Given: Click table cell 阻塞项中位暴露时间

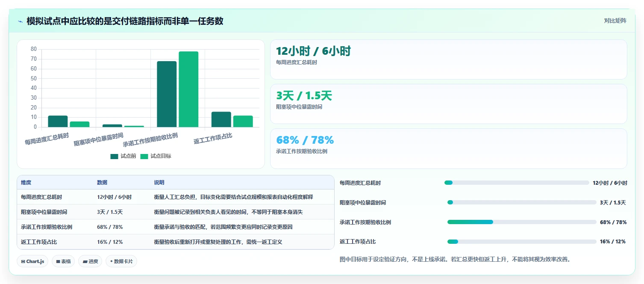Looking at the screenshot, I should [44, 212].
